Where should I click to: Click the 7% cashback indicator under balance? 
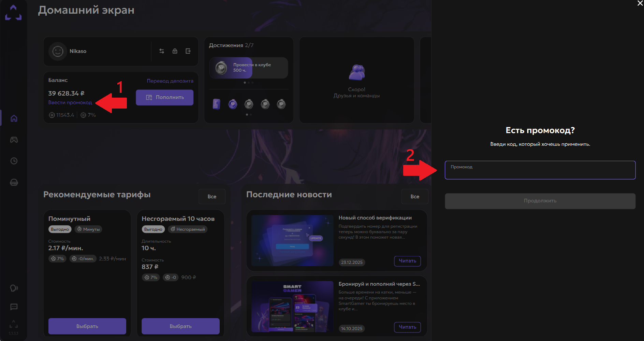tap(88, 115)
